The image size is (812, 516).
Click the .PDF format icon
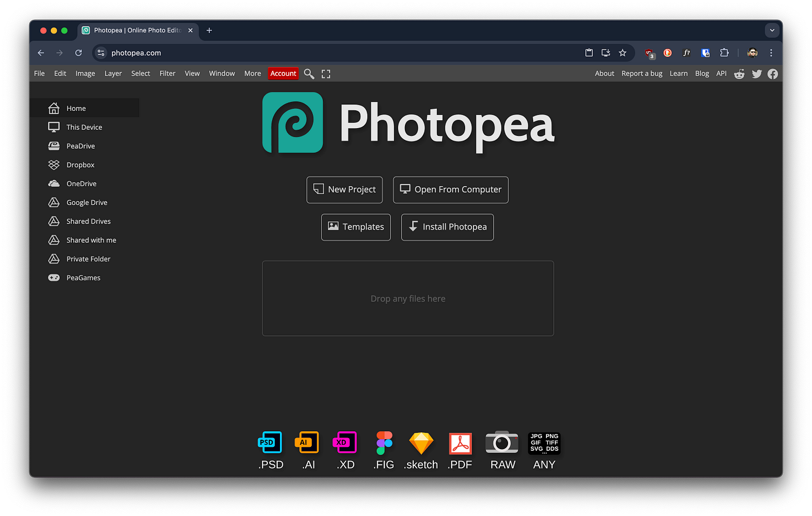460,444
